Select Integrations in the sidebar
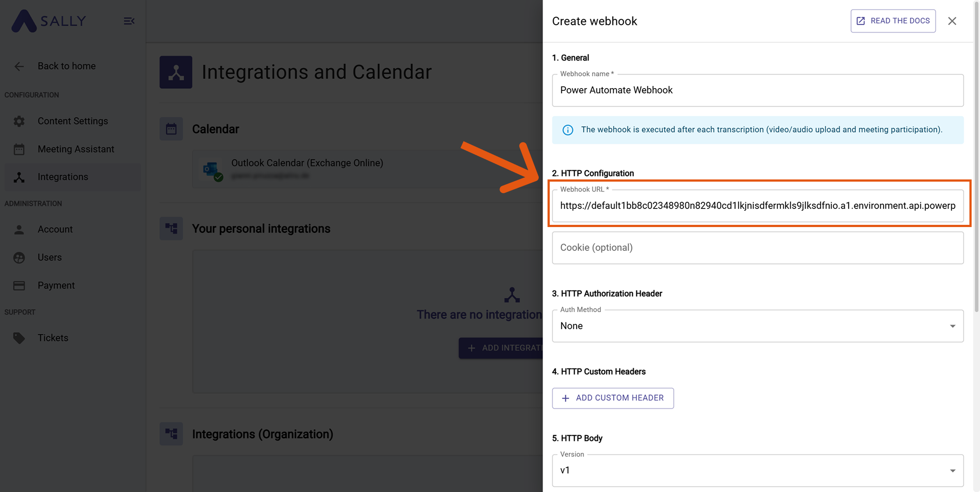Viewport: 980px width, 492px height. coord(63,177)
